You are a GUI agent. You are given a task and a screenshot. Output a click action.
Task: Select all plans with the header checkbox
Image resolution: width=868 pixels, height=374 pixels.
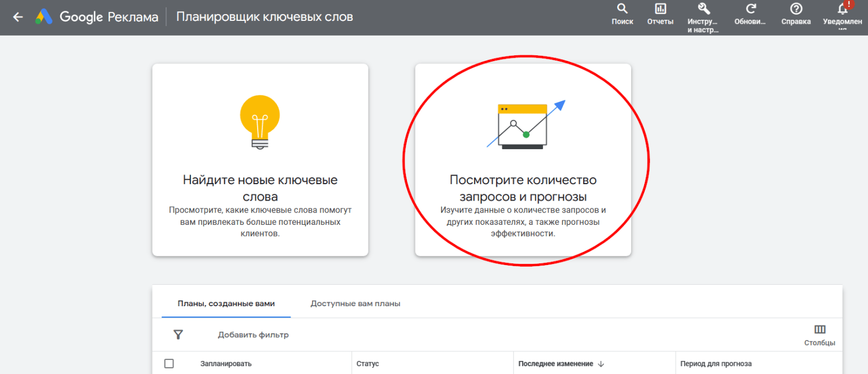coord(168,363)
